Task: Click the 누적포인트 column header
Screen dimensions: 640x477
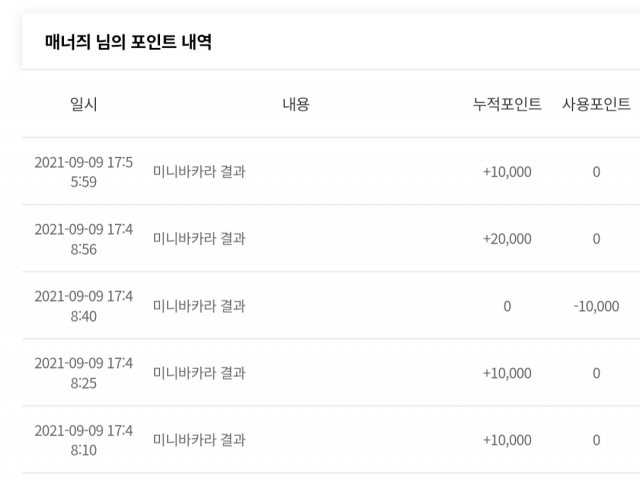Action: tap(507, 104)
